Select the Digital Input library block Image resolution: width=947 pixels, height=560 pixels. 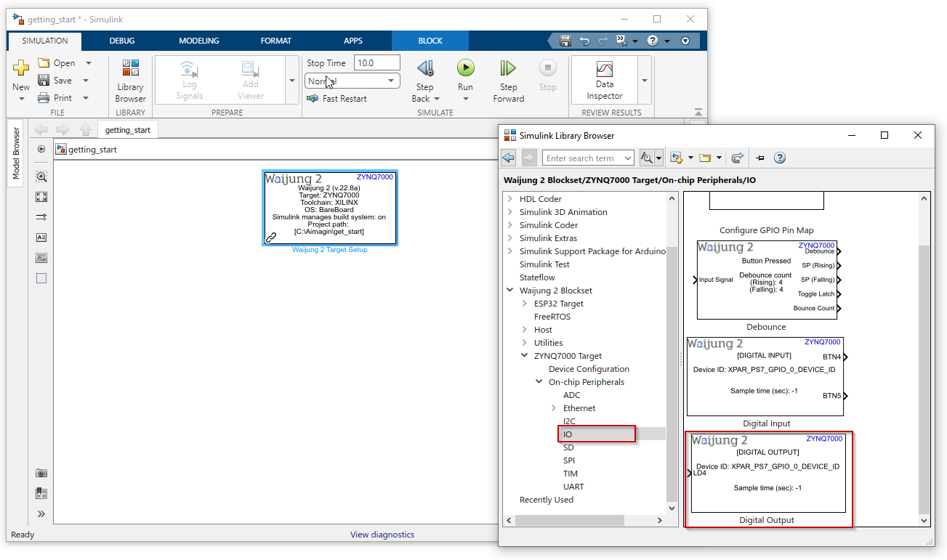[x=765, y=376]
